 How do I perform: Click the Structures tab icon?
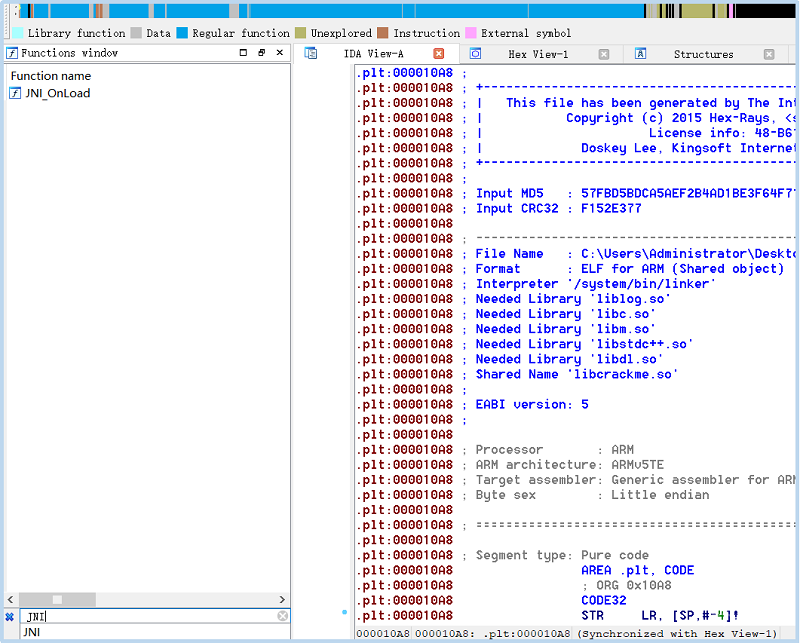coord(640,54)
